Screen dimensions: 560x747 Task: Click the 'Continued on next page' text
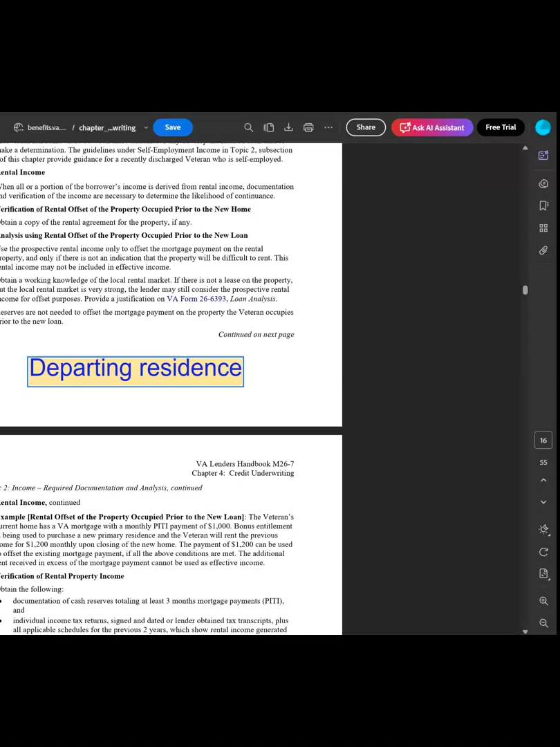256,335
